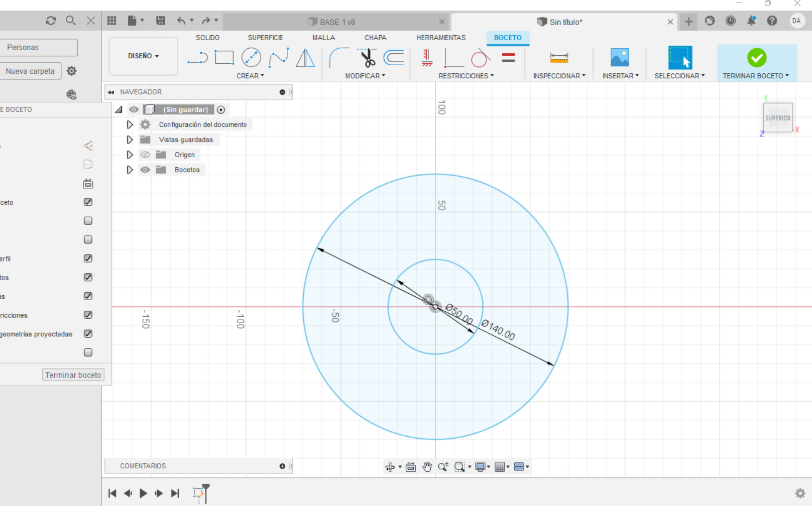Open the TERMINAR BOCETO dropdown label
This screenshot has width=812, height=506.
coord(756,76)
